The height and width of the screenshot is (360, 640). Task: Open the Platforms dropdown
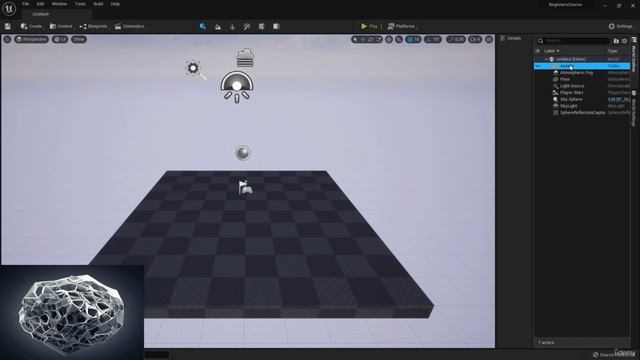tap(402, 27)
